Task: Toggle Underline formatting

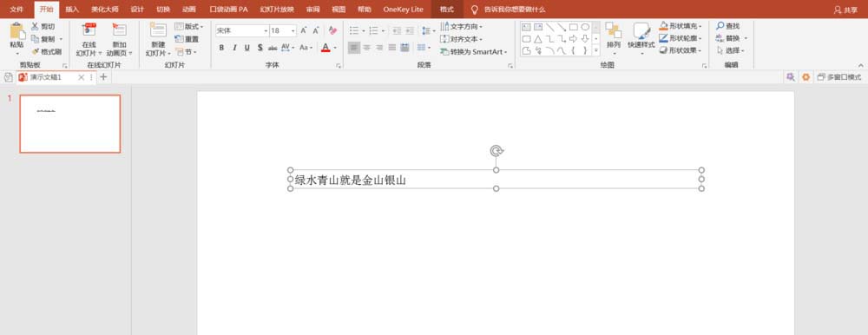Action: [247, 48]
